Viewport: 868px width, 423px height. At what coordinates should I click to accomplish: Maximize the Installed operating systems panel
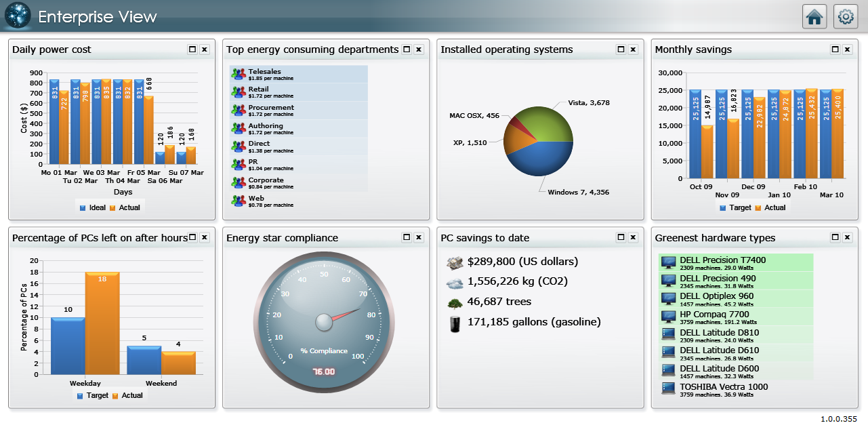coord(621,49)
